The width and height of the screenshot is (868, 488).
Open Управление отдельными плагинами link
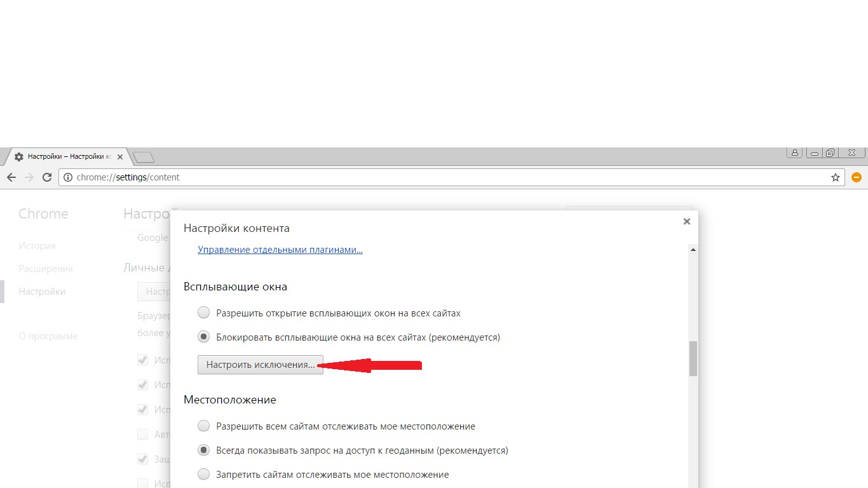pyautogui.click(x=280, y=250)
